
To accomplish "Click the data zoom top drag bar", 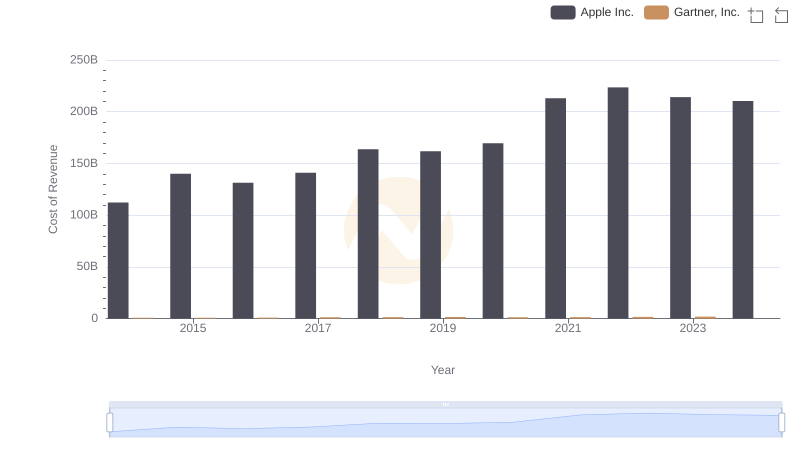I will tap(445, 404).
